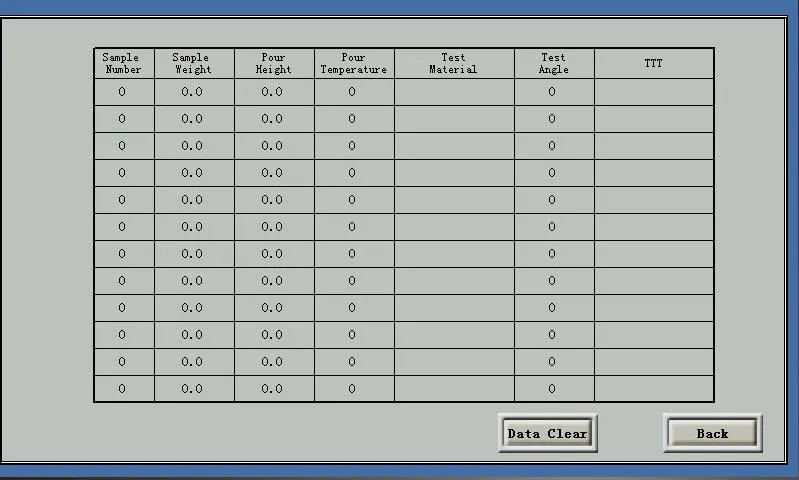Click the Sample Weight column header
799x480 pixels.
click(x=193, y=64)
